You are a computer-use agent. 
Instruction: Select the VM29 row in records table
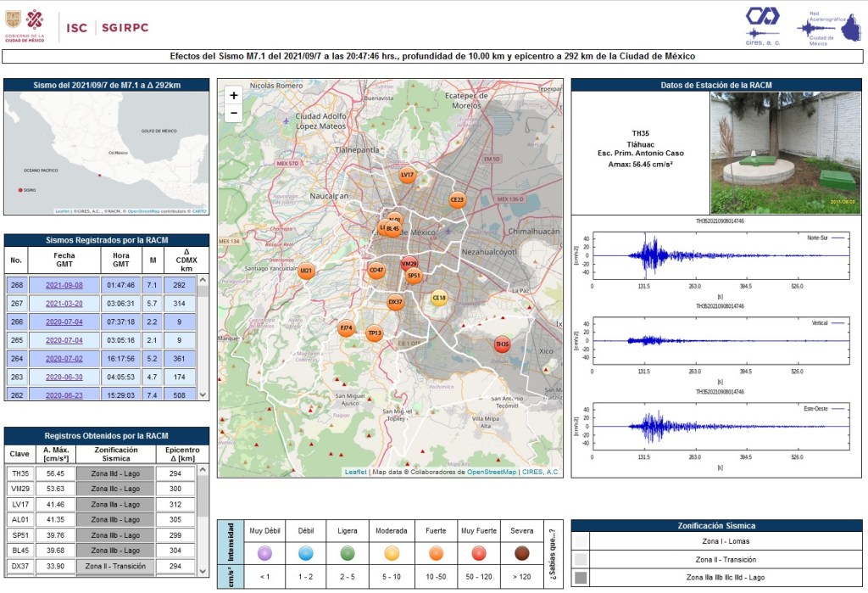click(19, 489)
